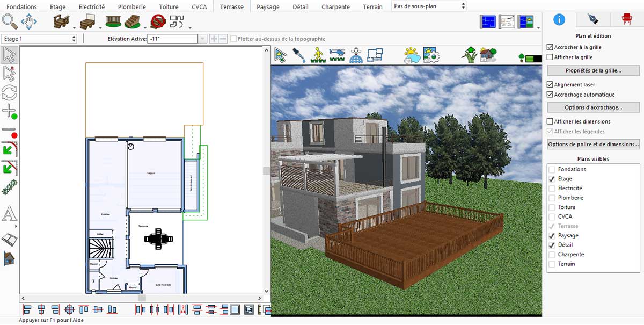The image size is (644, 325).
Task: Open the picture with gear render settings
Action: pos(431,55)
